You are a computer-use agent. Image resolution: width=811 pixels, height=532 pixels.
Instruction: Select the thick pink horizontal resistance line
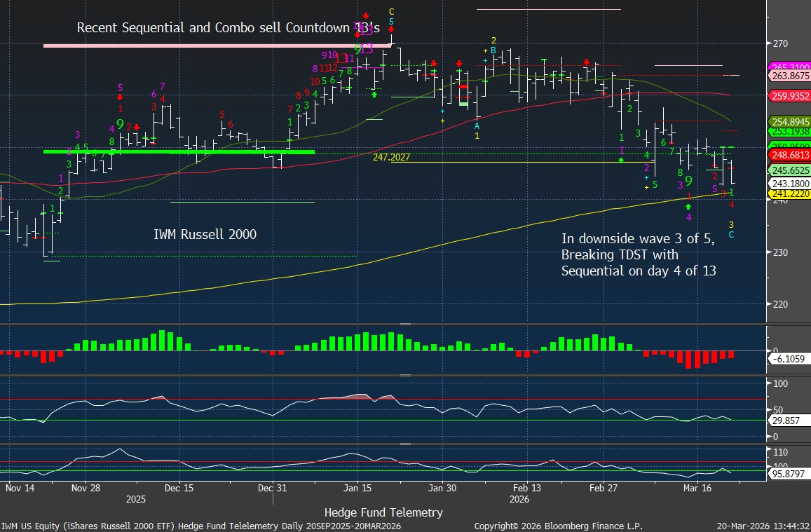point(217,46)
